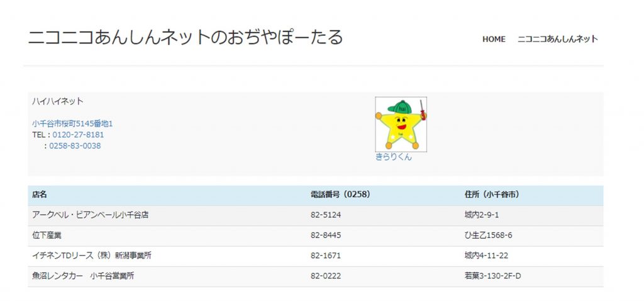644x301 pixels.
Task: Open the HOME menu item
Action: [x=494, y=39]
